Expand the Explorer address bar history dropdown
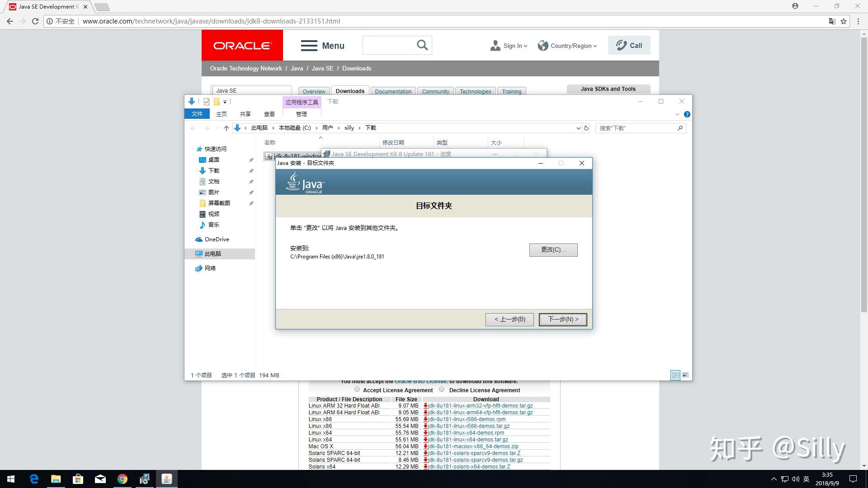The image size is (868, 488). 578,128
